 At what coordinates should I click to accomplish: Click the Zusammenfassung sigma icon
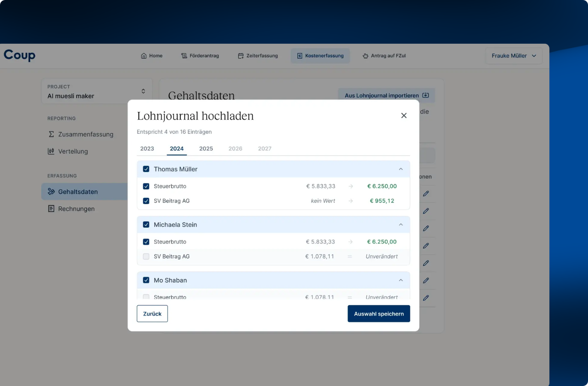click(51, 134)
